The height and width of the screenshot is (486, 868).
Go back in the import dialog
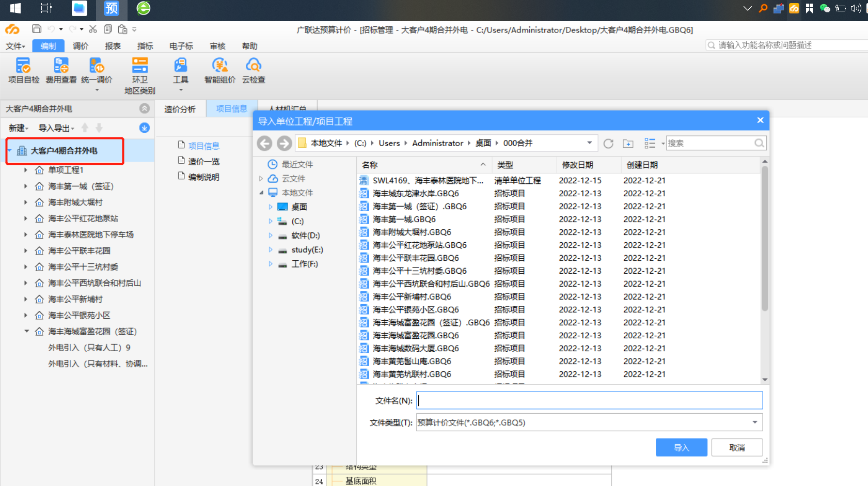(265, 143)
